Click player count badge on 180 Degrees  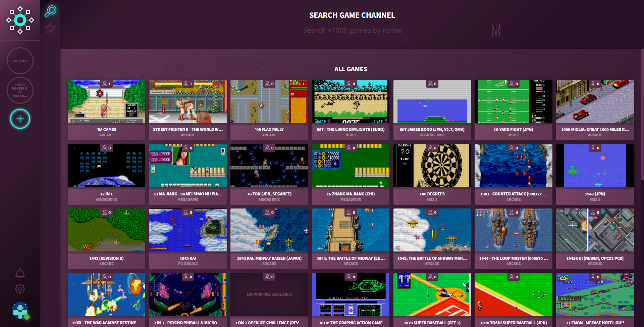432,148
